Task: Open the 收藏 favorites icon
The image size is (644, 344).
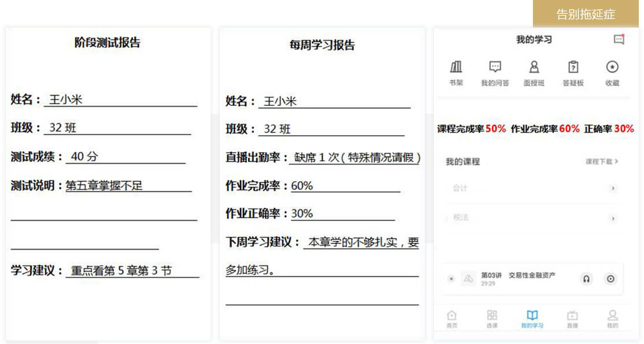Action: (x=612, y=73)
